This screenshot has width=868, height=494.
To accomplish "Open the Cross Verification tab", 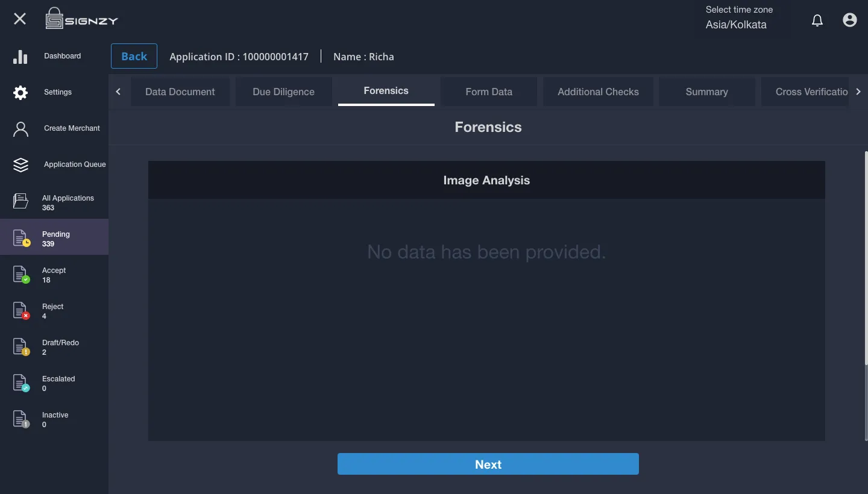I will (x=805, y=92).
